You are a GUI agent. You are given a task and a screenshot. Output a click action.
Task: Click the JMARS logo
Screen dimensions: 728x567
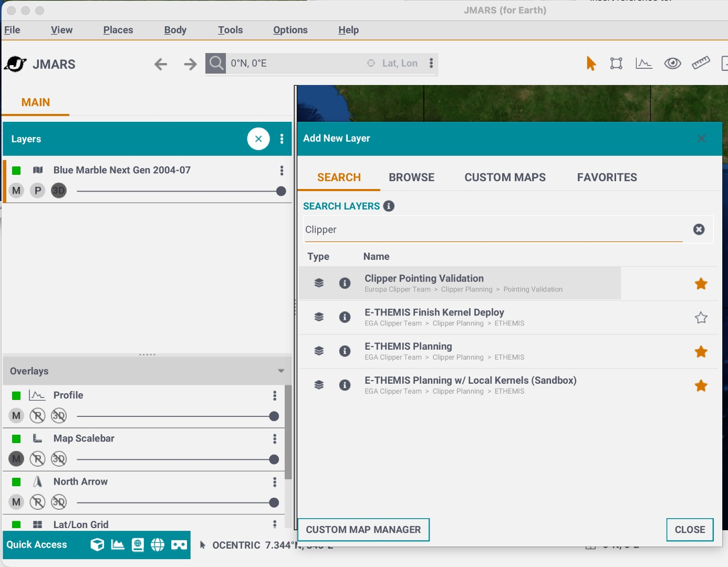point(15,64)
